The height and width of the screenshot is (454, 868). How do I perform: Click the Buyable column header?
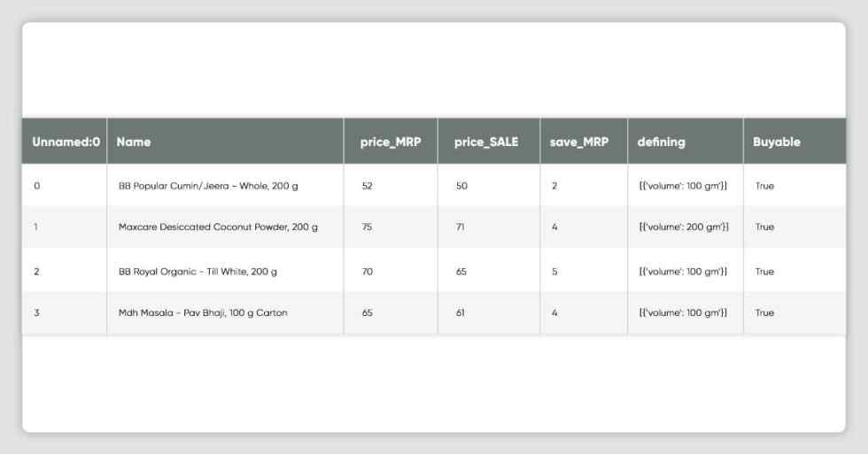(776, 142)
